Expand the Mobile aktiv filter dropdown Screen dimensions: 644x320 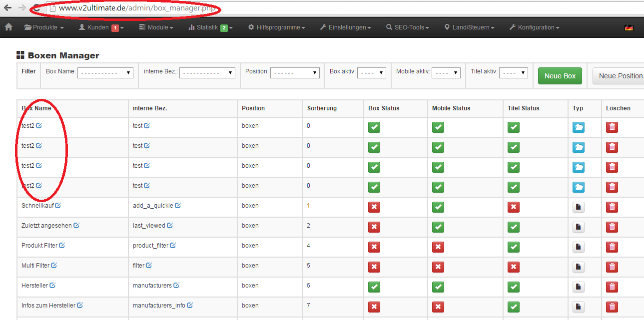[x=446, y=73]
